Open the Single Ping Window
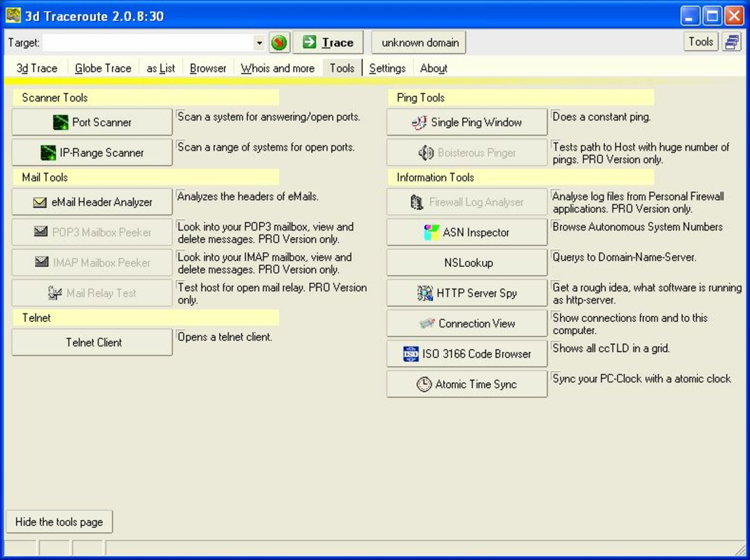Image resolution: width=750 pixels, height=560 pixels. coord(466,122)
